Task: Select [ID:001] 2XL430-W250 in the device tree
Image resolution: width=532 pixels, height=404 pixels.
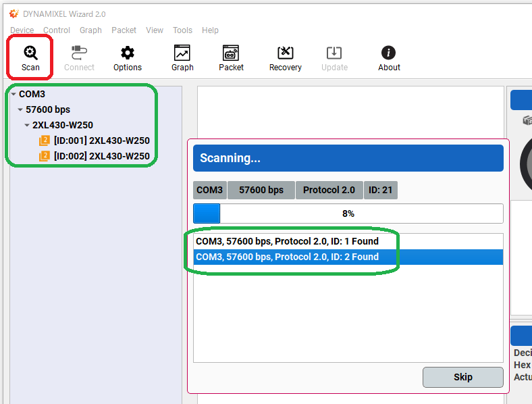Action: (x=101, y=141)
